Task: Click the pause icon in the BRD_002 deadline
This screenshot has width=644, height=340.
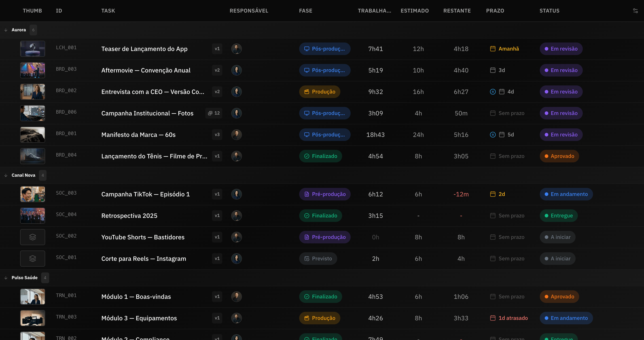Action: 492,92
